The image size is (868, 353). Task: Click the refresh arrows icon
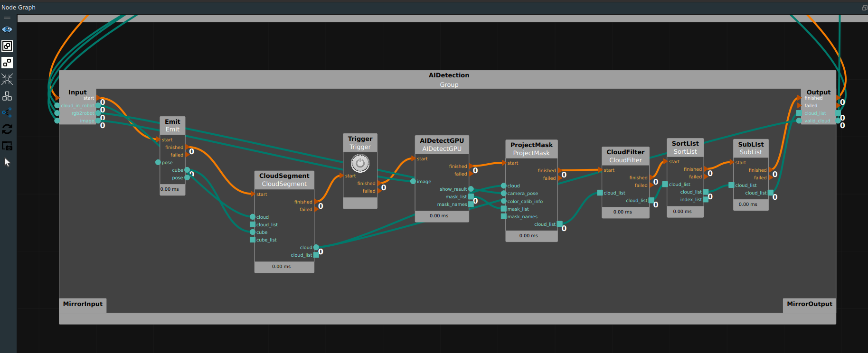(7, 129)
